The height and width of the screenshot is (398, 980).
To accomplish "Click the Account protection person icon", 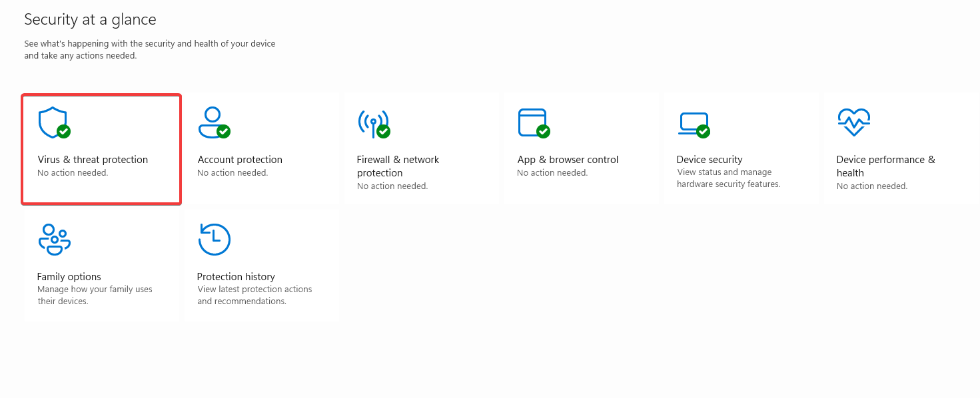I will coord(214,123).
